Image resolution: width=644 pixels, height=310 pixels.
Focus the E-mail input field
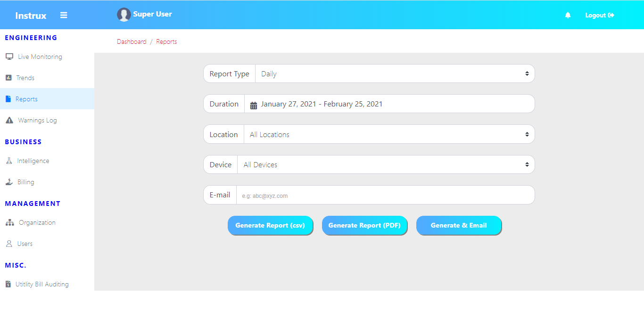(385, 195)
